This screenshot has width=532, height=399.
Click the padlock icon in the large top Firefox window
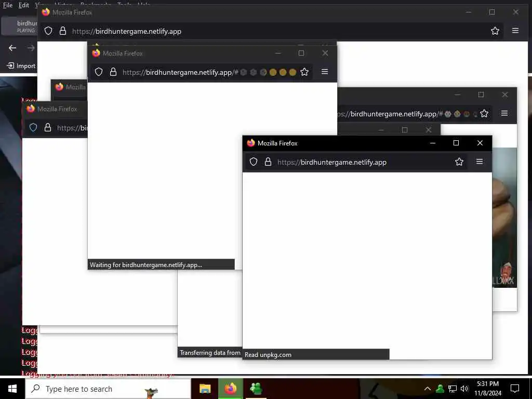click(x=63, y=31)
